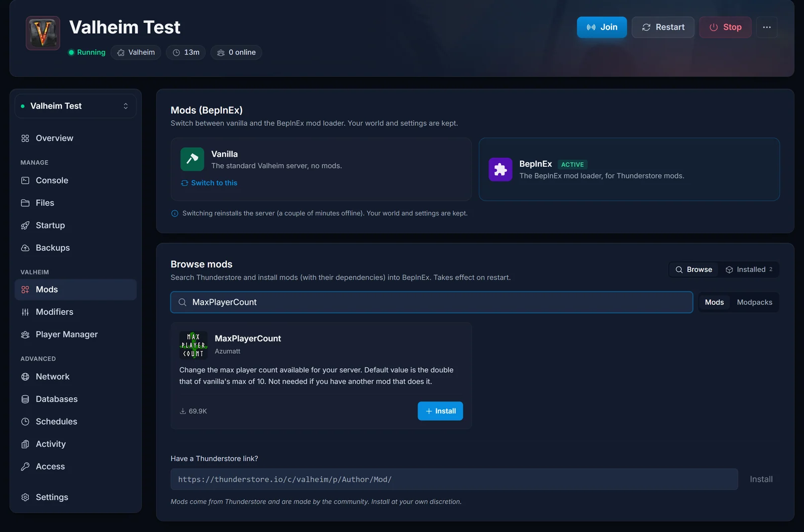Click the Modifiers sliders icon

[x=25, y=312]
